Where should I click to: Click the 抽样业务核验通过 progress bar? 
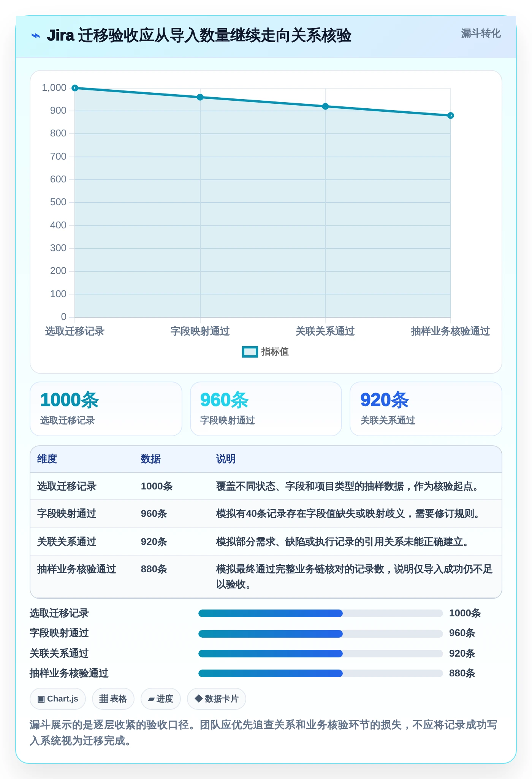click(x=321, y=673)
